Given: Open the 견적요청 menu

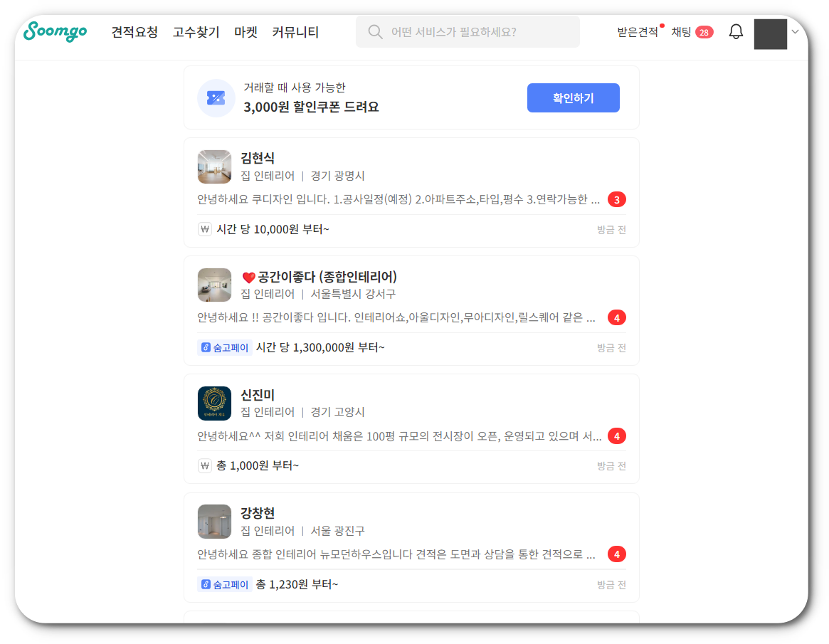Looking at the screenshot, I should point(134,32).
